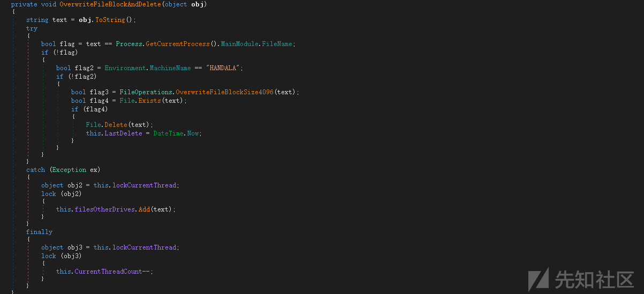Click the MainModule property
Screen dimensions: 644x294
pyautogui.click(x=239, y=44)
